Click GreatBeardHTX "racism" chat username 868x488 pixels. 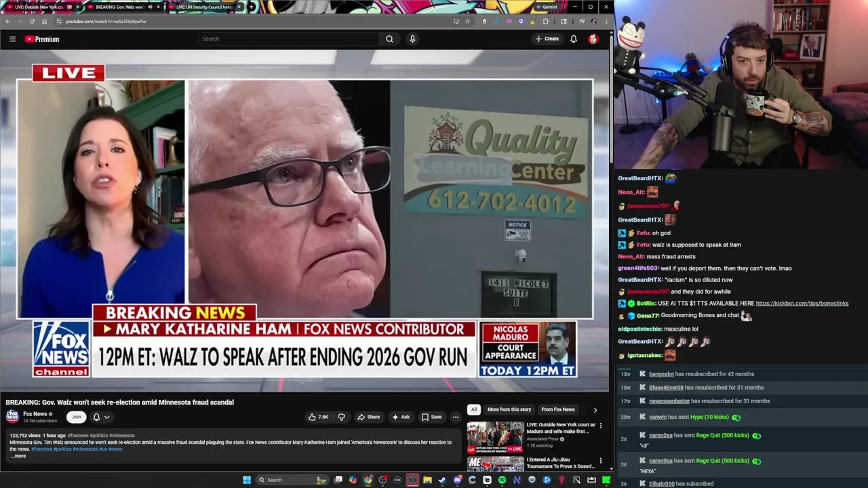pyautogui.click(x=640, y=280)
